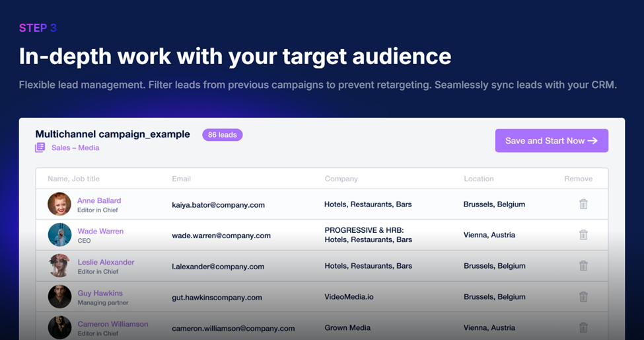Click Leslie Alexander's avatar
Image resolution: width=644 pixels, height=340 pixels.
(x=59, y=266)
